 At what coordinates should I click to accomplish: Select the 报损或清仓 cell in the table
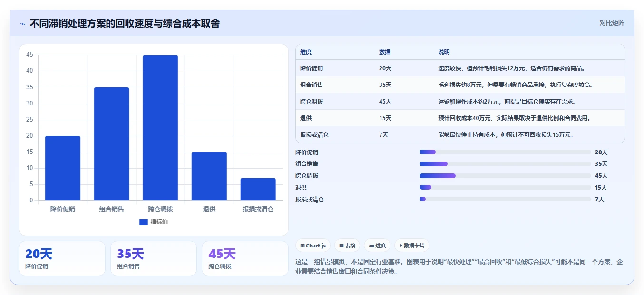[314, 135]
